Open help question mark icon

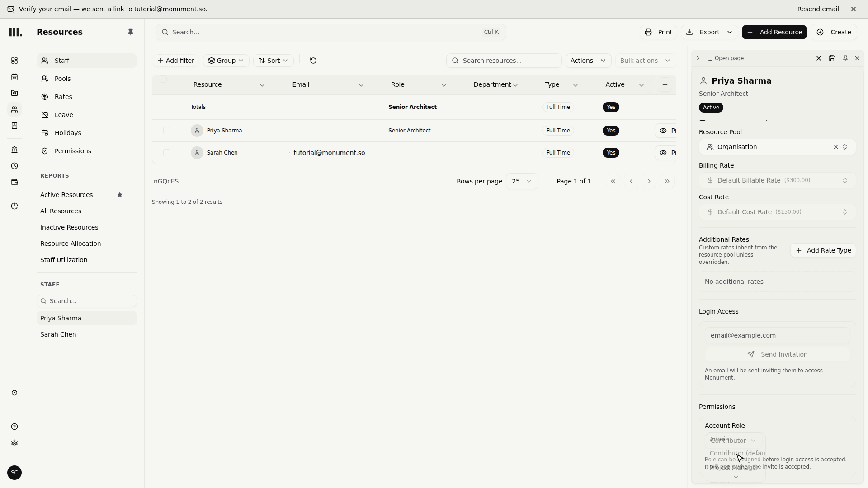(x=14, y=427)
